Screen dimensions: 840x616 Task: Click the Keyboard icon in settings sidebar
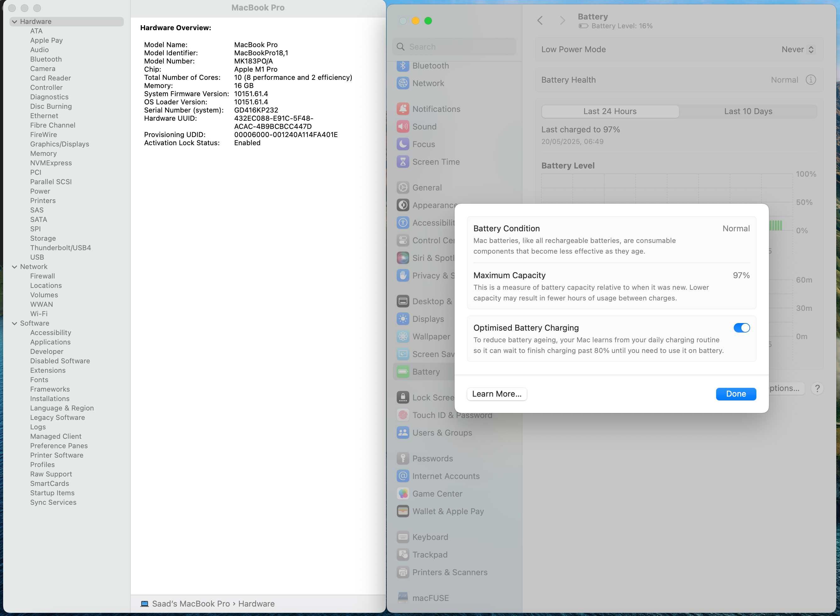403,537
